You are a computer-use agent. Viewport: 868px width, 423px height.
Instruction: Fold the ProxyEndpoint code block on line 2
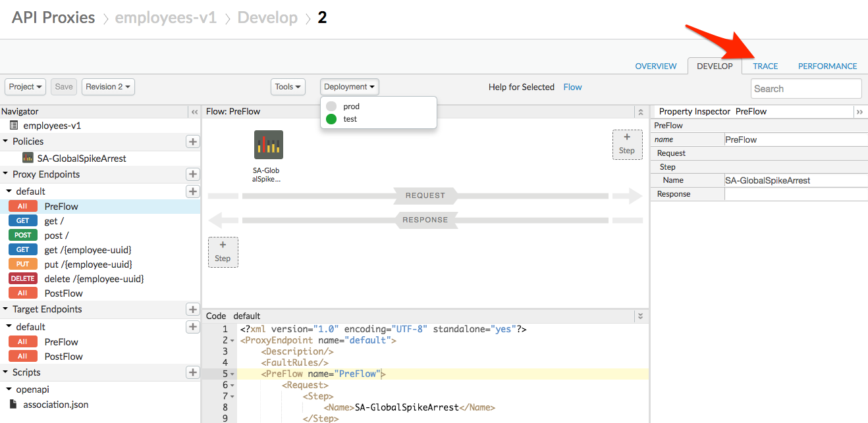point(233,341)
